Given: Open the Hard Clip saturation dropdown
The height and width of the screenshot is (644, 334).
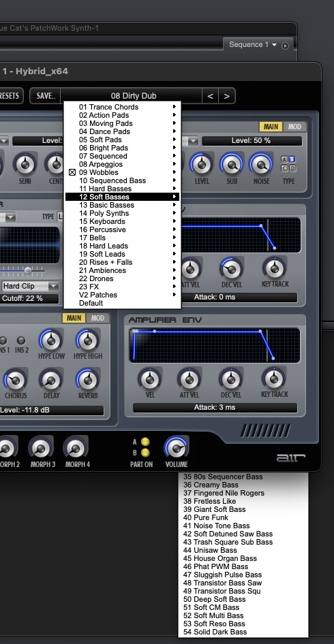Looking at the screenshot, I should coord(31,286).
